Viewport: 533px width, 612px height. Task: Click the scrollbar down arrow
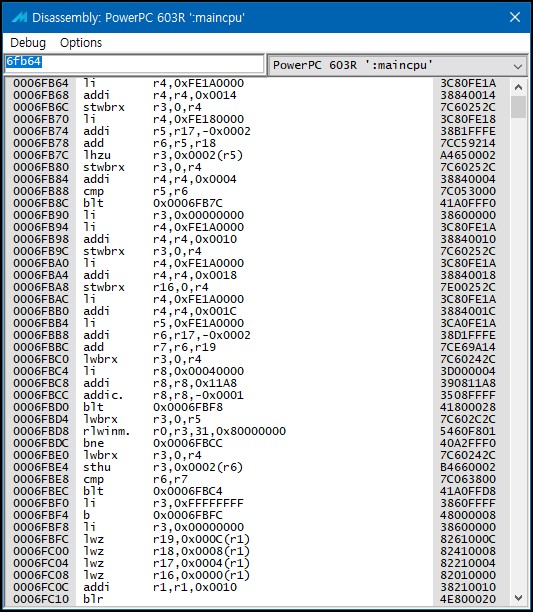[x=518, y=598]
